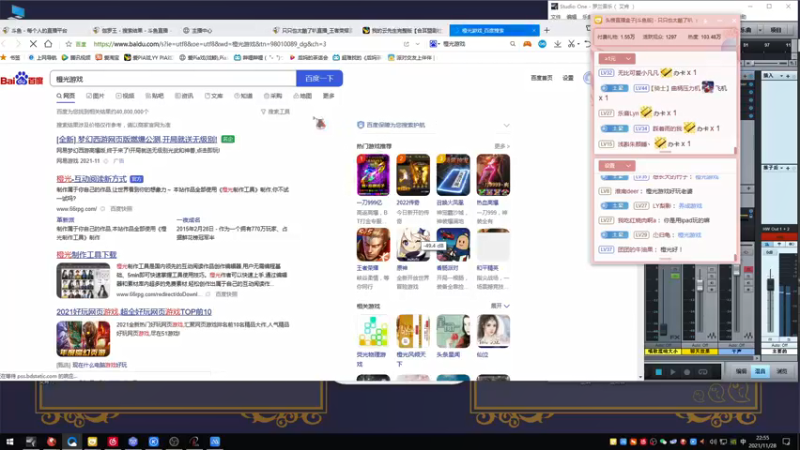Click the Baidu logo

coord(21,79)
